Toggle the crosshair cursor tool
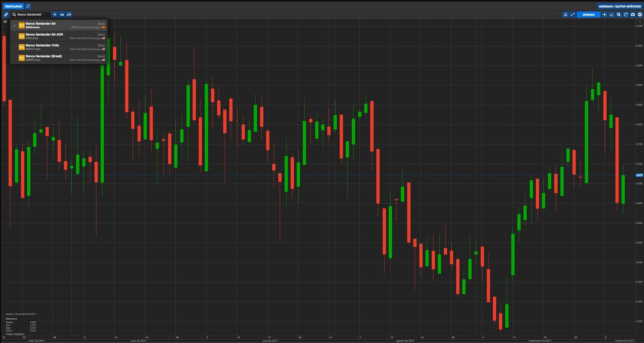The width and height of the screenshot is (644, 343). [x=605, y=15]
